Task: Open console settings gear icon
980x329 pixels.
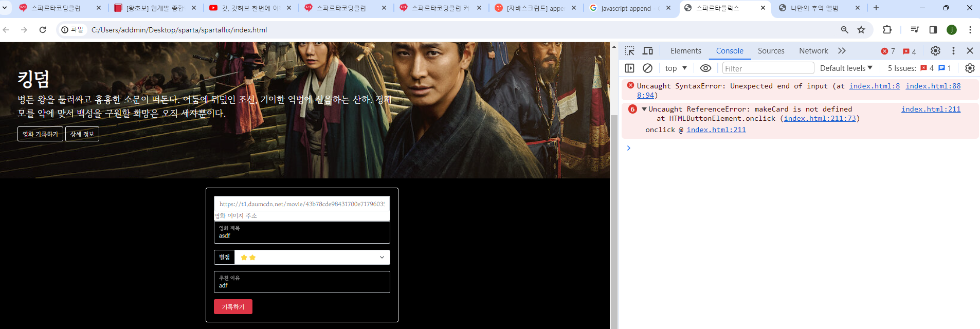Action: [x=970, y=68]
